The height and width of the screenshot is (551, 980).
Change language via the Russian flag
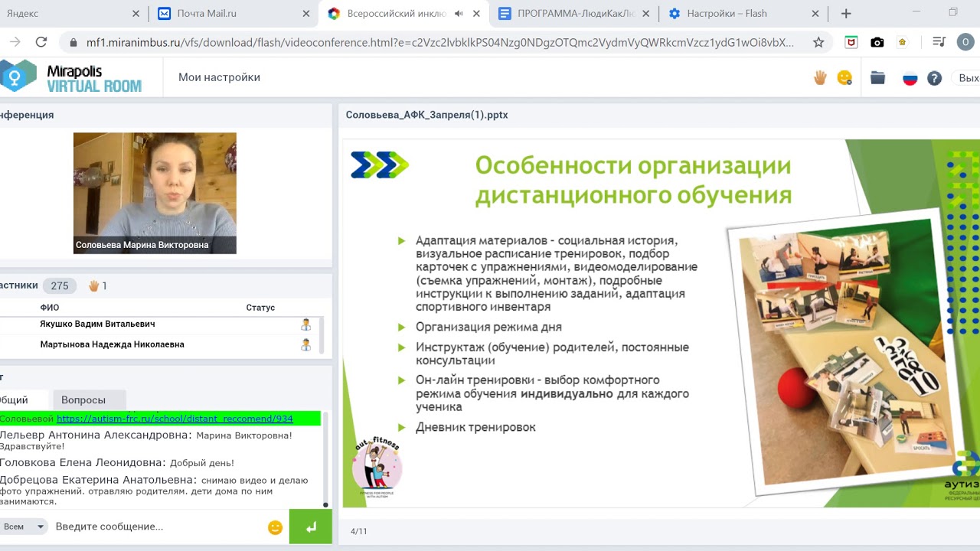pyautogui.click(x=910, y=78)
